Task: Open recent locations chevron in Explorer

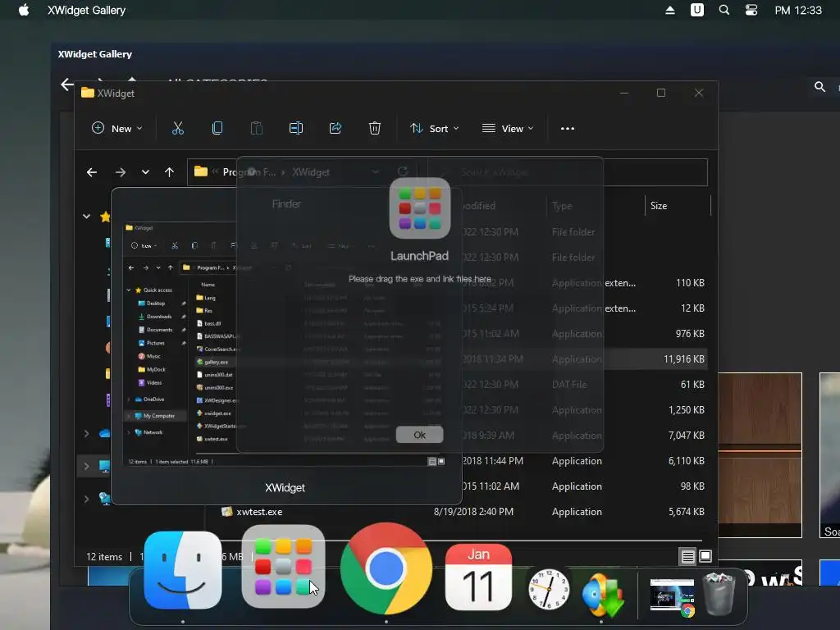Action: click(145, 172)
